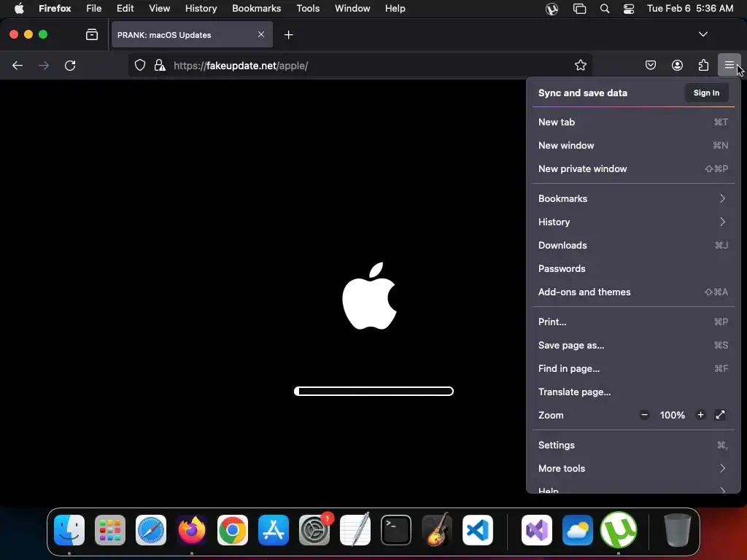Expand the History submenu

pyautogui.click(x=633, y=222)
